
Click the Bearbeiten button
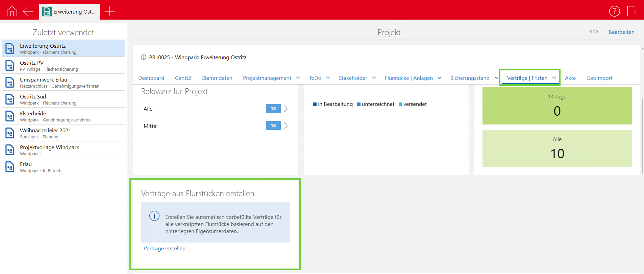tap(621, 32)
